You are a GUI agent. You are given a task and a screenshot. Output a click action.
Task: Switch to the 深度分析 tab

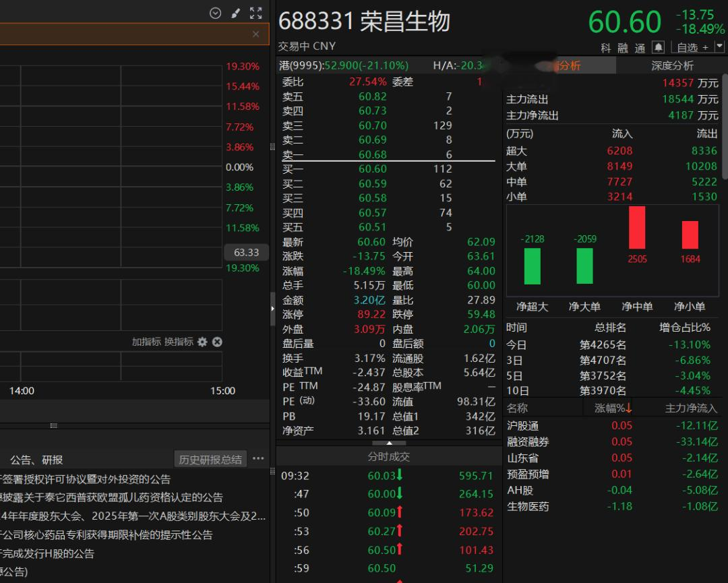click(672, 65)
